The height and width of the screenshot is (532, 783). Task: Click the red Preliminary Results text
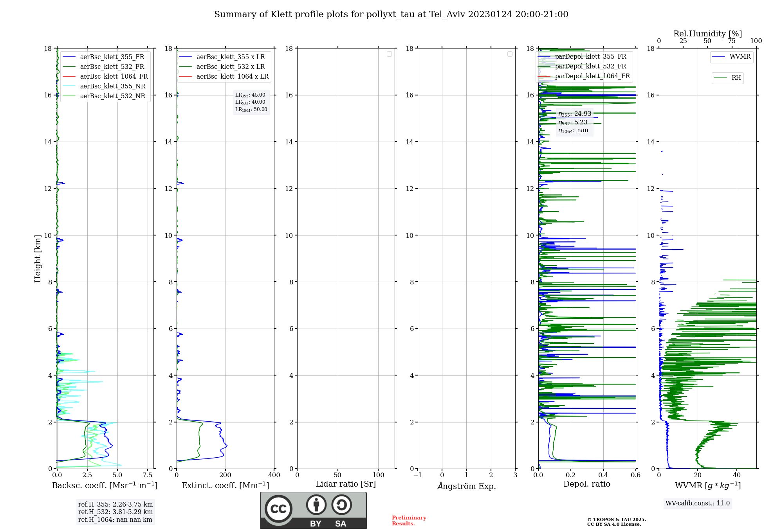pos(409,521)
